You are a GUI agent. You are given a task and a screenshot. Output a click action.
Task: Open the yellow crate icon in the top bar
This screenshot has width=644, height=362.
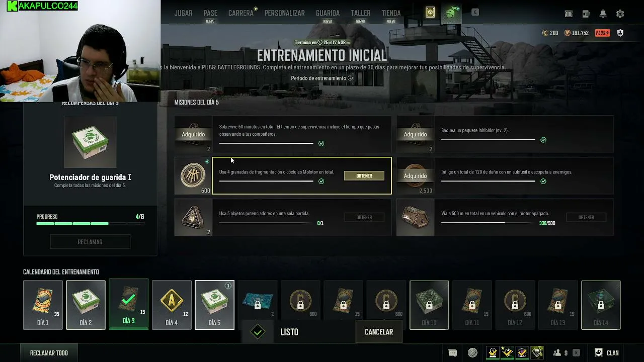(x=430, y=13)
